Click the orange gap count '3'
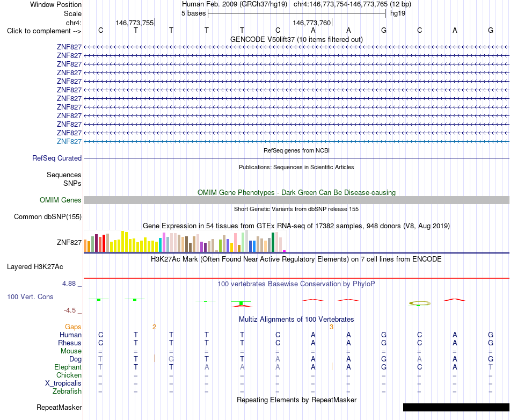 pyautogui.click(x=331, y=327)
